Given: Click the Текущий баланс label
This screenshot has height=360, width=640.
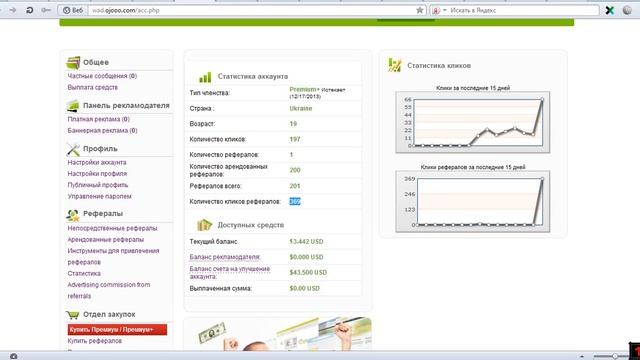Looking at the screenshot, I should click(213, 242).
